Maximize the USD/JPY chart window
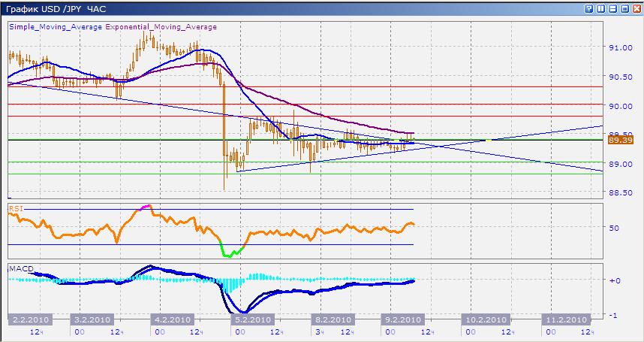Screen dimensions: 644x342 (x=624, y=8)
